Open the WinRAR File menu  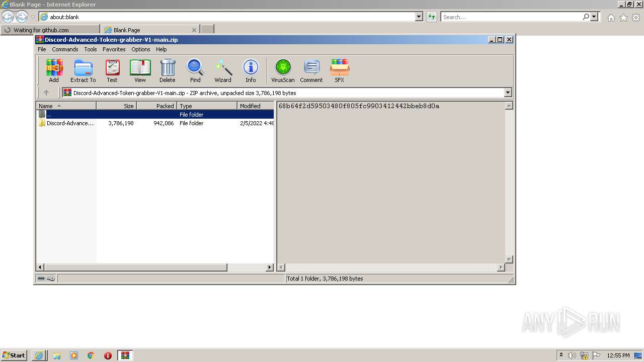(42, 49)
